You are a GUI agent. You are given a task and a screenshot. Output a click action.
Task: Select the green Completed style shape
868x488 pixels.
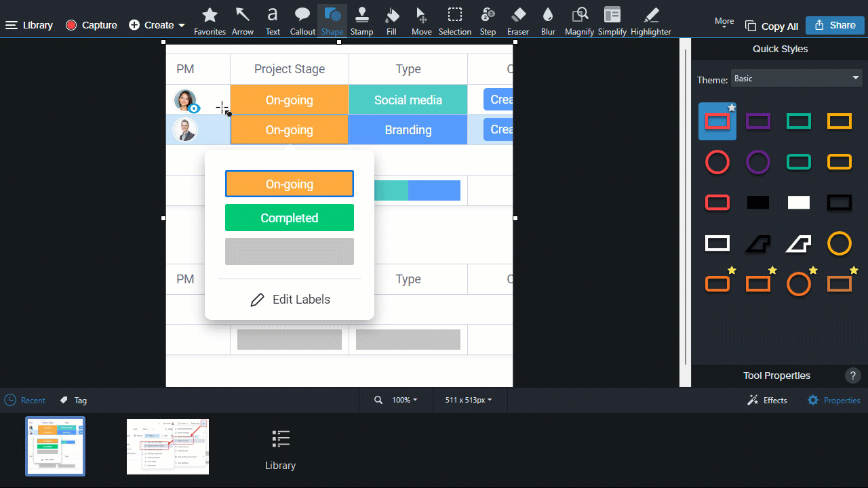(x=290, y=218)
